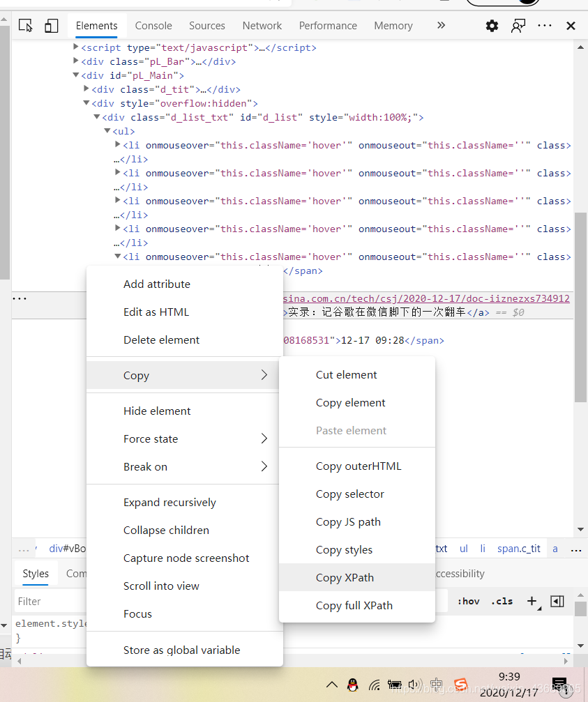Collapse the div class d_list_txt node
This screenshot has height=702, width=588.
pos(97,117)
